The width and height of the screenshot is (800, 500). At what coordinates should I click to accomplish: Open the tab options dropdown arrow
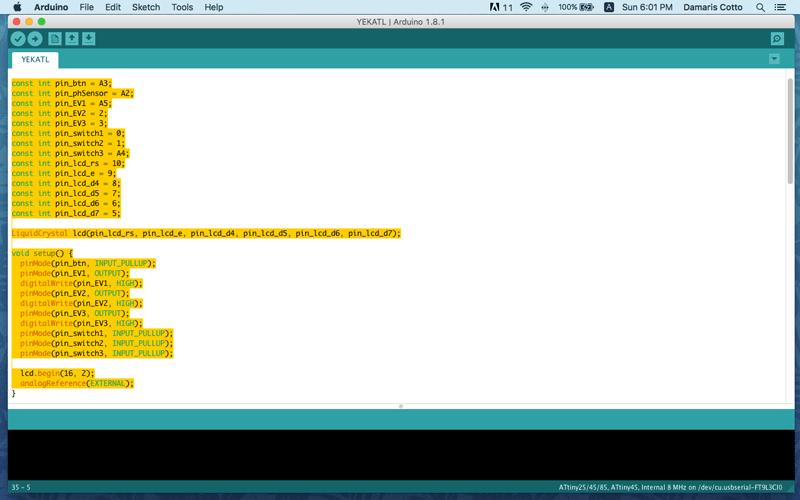(774, 59)
